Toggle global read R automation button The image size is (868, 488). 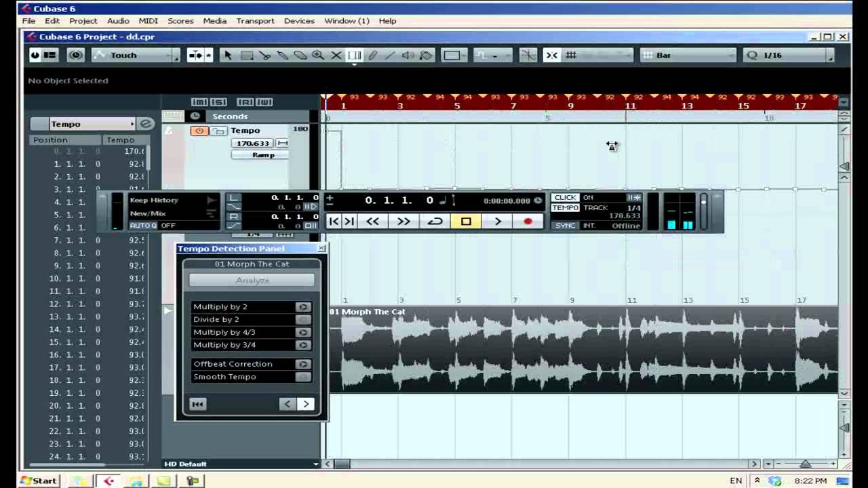(245, 102)
